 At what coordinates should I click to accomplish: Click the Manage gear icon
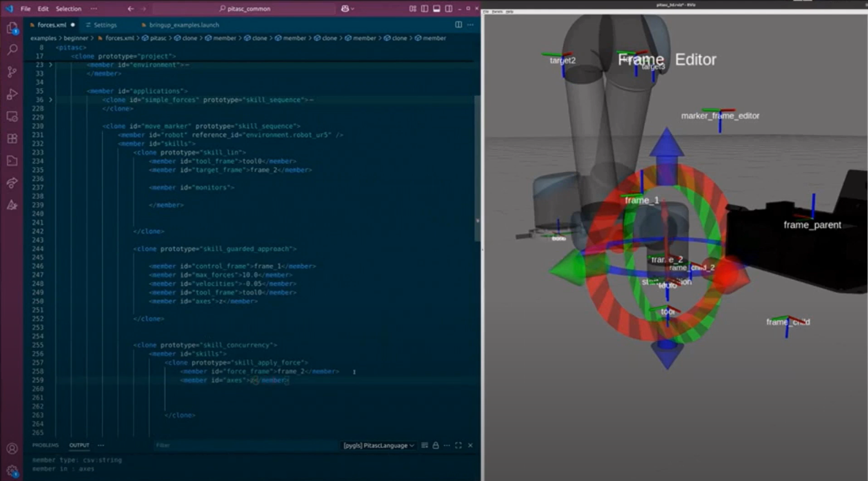pos(12,471)
